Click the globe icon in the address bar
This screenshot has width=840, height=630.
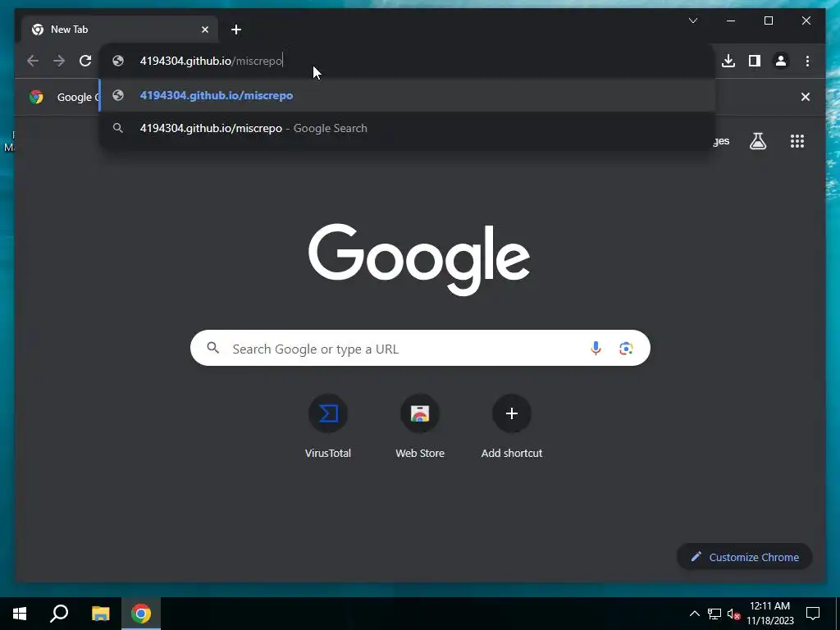click(118, 61)
